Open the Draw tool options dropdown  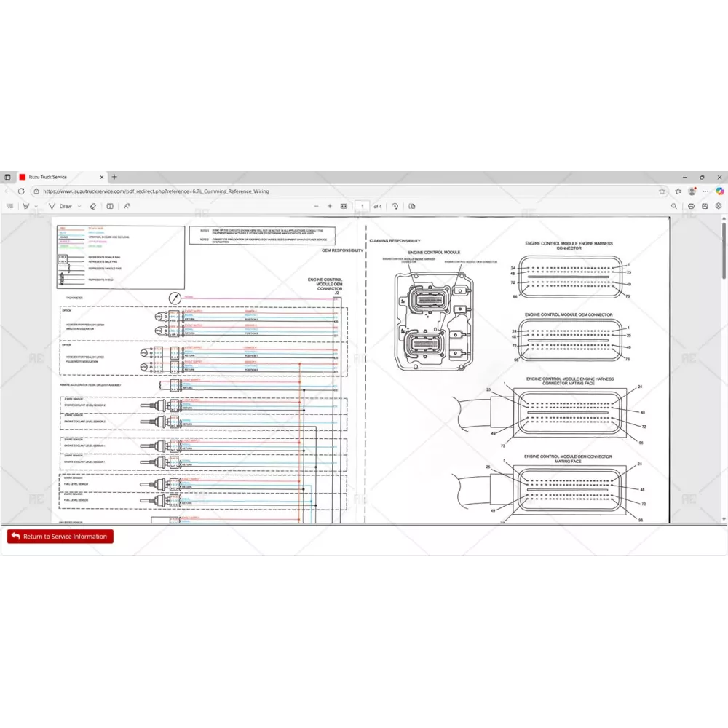point(79,206)
